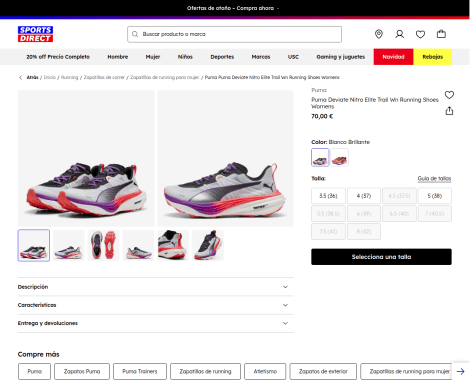Open the shopping bag icon
Image resolution: width=475 pixels, height=380 pixels.
[441, 34]
